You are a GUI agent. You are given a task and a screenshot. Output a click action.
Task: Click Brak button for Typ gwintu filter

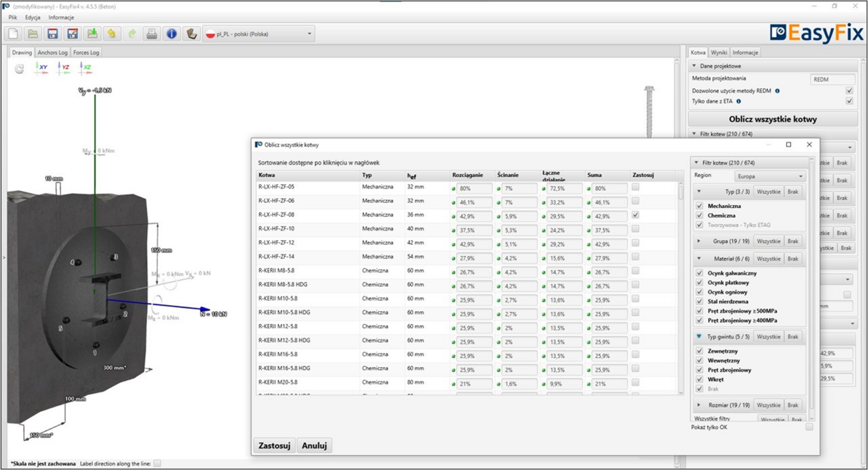point(792,337)
